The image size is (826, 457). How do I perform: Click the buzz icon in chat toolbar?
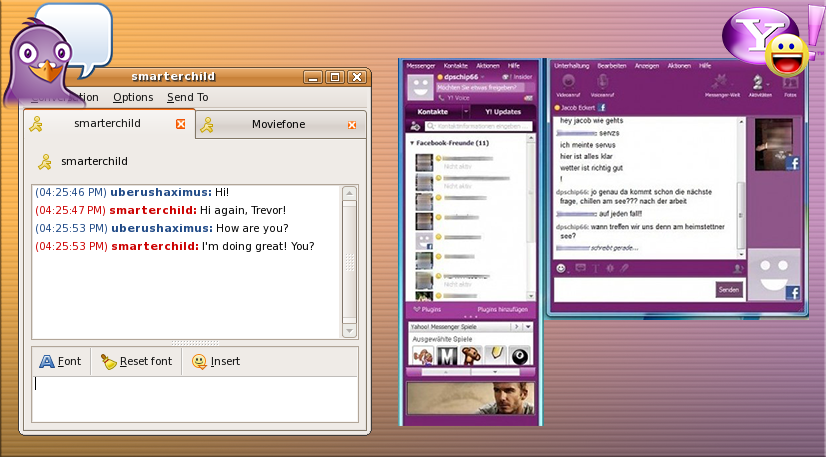coord(610,268)
